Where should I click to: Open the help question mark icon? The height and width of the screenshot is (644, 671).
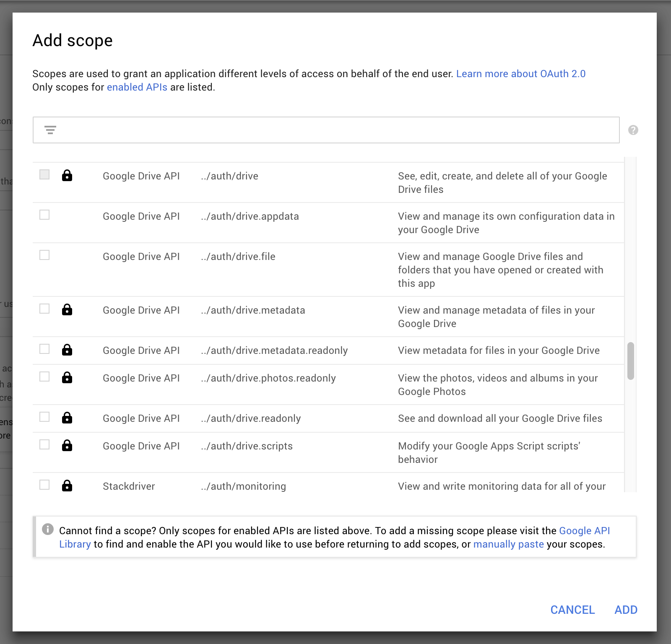click(x=633, y=130)
